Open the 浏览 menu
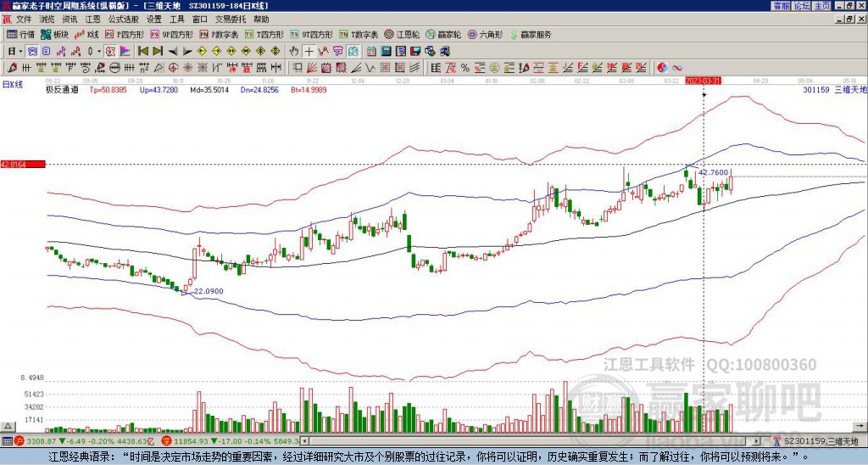The image size is (868, 465). (x=47, y=20)
